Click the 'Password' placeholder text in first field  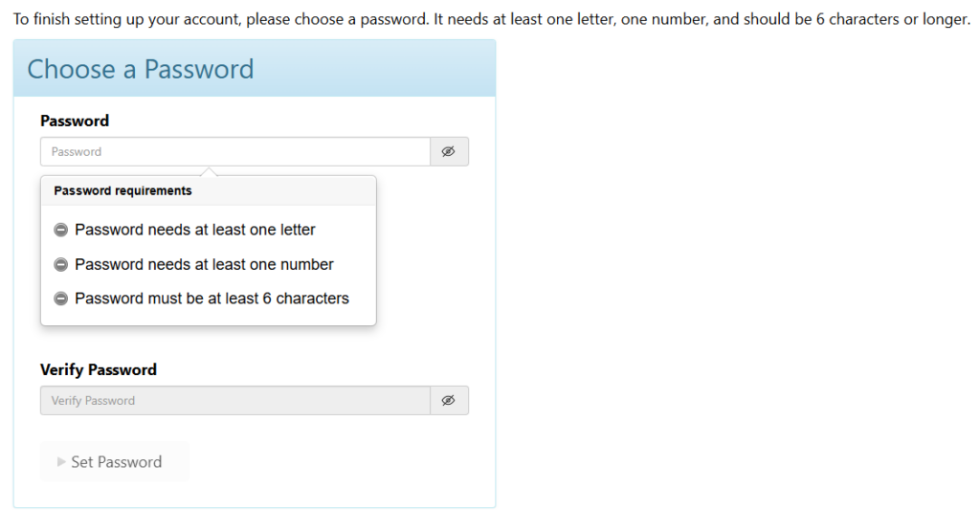coord(77,151)
